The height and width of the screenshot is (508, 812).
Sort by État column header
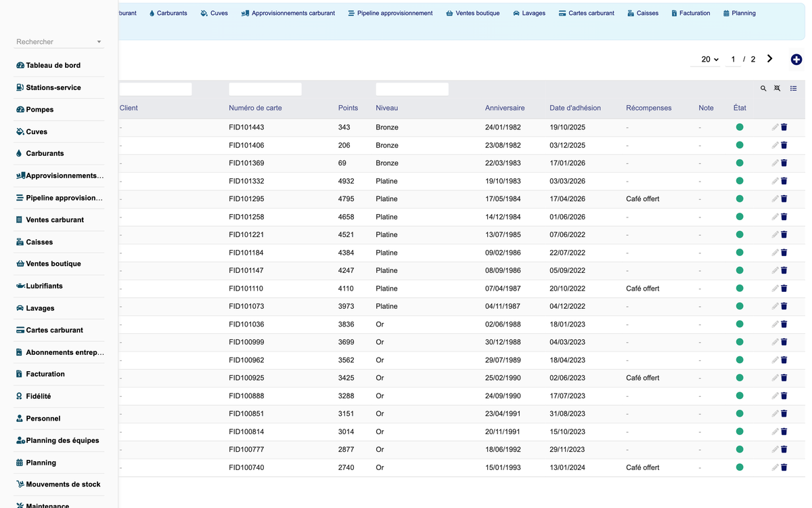click(x=740, y=108)
